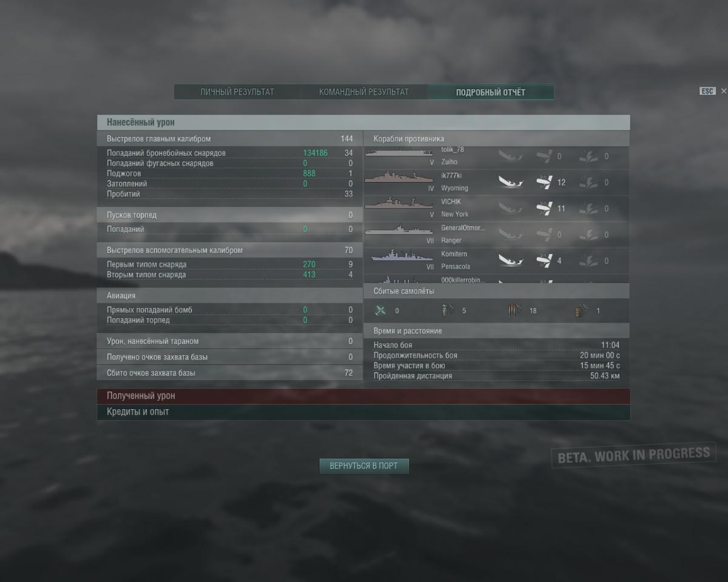This screenshot has height=582, width=728.
Task: Click the sunk-ship icon in Pensacola row
Action: coord(511,261)
